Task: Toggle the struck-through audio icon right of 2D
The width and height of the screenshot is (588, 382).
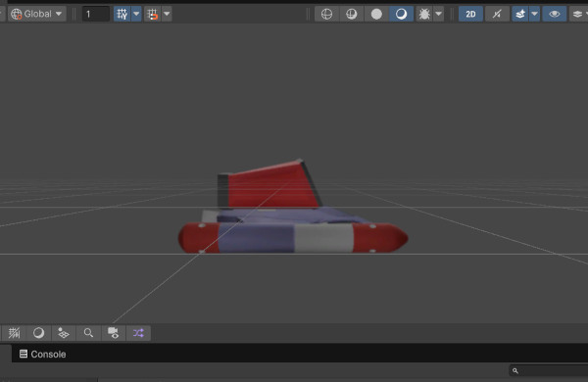Action: tap(497, 15)
